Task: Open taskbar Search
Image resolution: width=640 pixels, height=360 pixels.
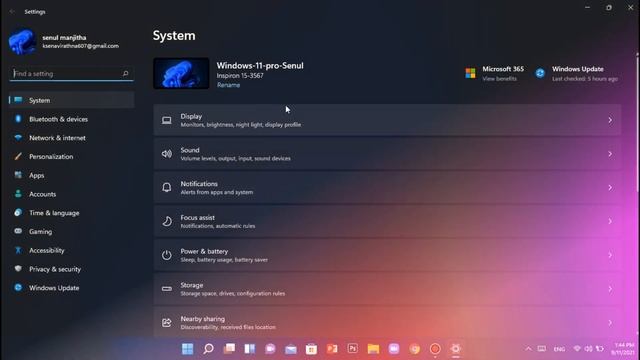Action: click(x=208, y=349)
